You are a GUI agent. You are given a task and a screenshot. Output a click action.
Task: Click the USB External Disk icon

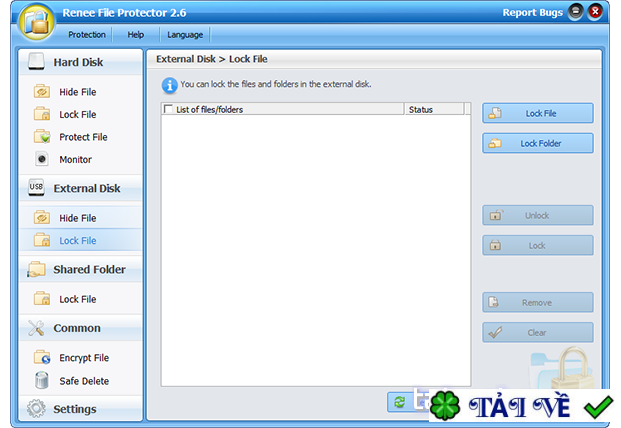36,187
